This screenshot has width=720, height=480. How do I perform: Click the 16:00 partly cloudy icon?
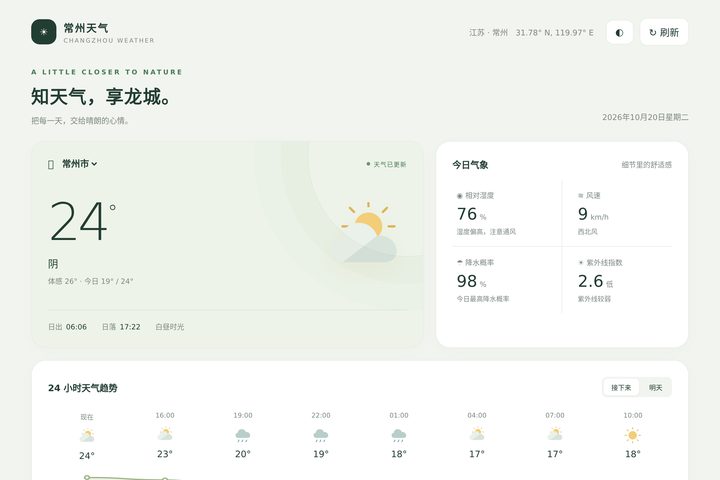click(x=165, y=434)
